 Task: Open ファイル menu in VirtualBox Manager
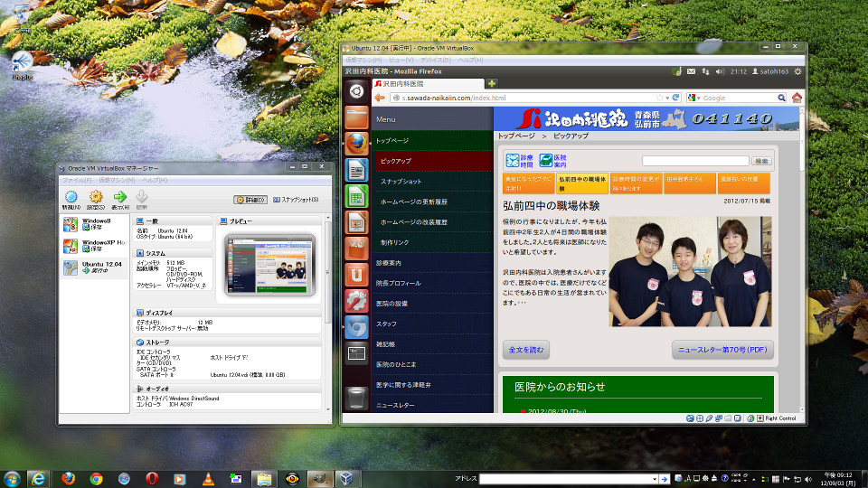[x=77, y=181]
